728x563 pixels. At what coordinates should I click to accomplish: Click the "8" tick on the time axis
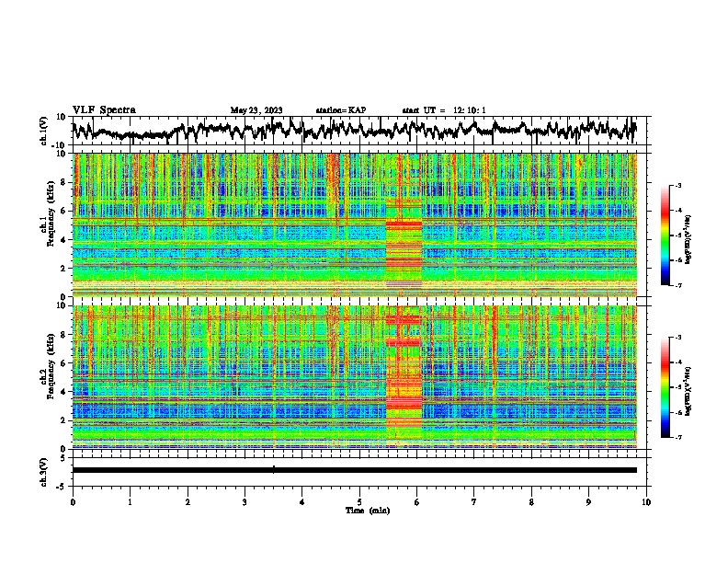point(531,502)
